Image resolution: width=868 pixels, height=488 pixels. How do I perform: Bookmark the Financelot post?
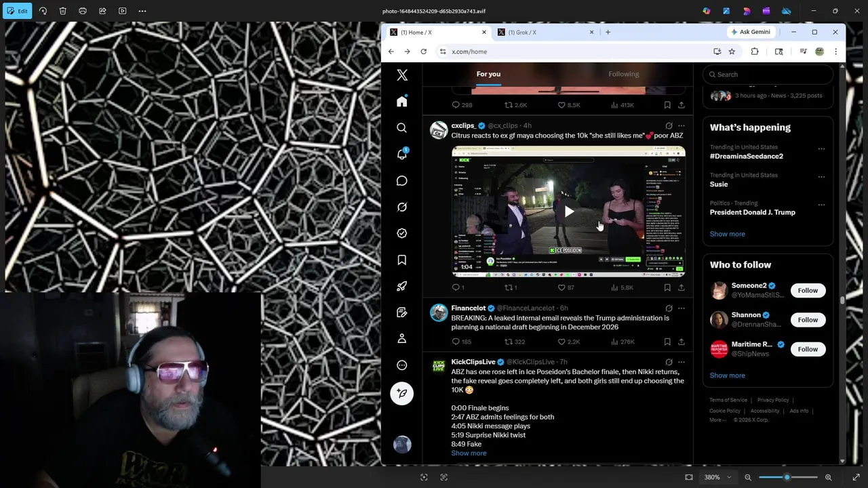point(667,342)
